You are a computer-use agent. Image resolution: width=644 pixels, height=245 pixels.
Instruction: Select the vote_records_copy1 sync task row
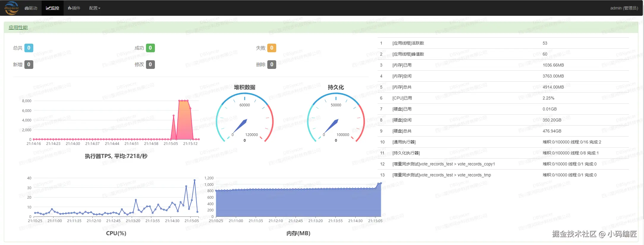[x=503, y=164]
